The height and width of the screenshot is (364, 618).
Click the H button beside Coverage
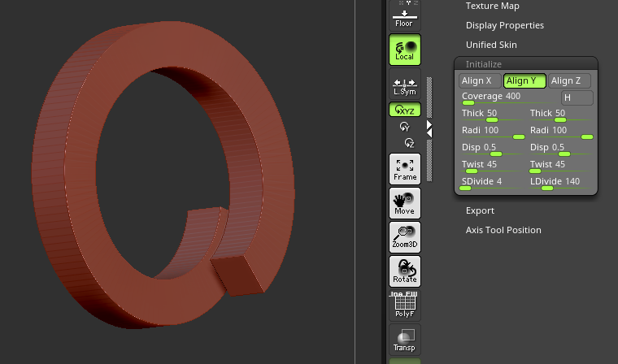(577, 97)
